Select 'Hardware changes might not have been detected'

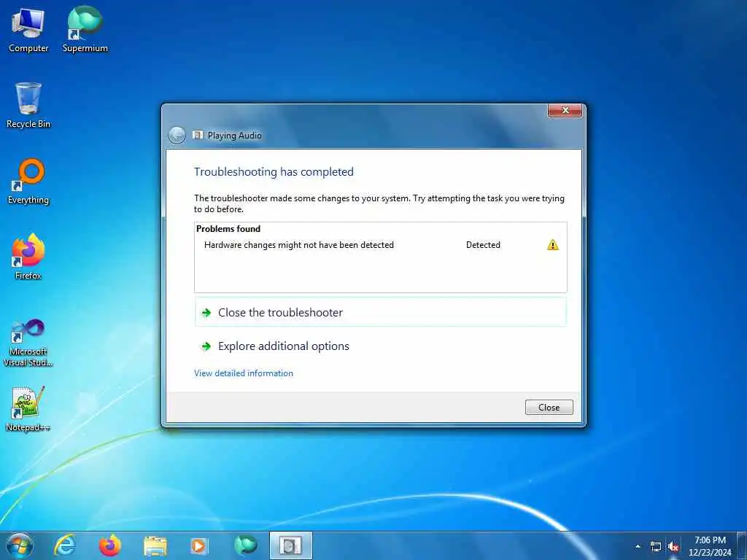click(298, 245)
